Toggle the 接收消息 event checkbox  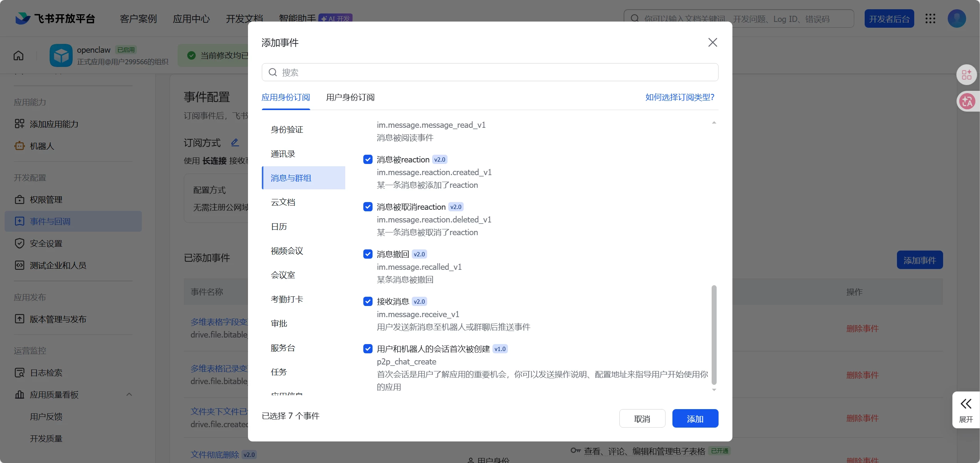click(368, 301)
